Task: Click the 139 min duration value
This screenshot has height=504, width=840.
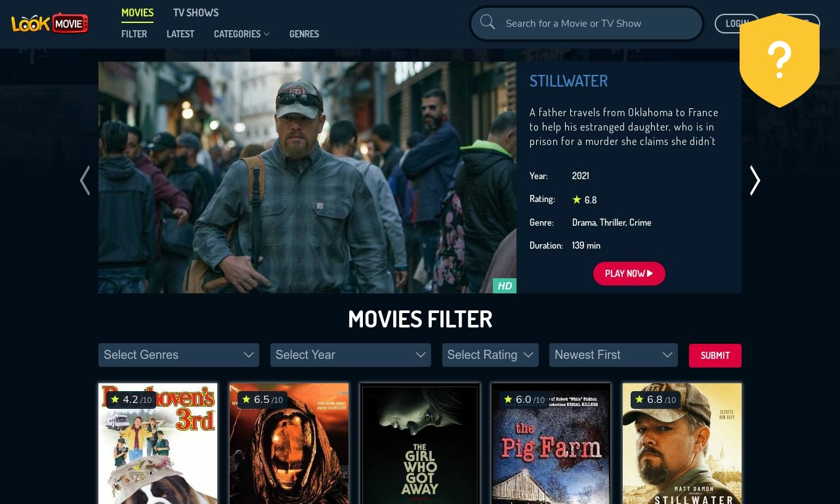Action: (586, 245)
